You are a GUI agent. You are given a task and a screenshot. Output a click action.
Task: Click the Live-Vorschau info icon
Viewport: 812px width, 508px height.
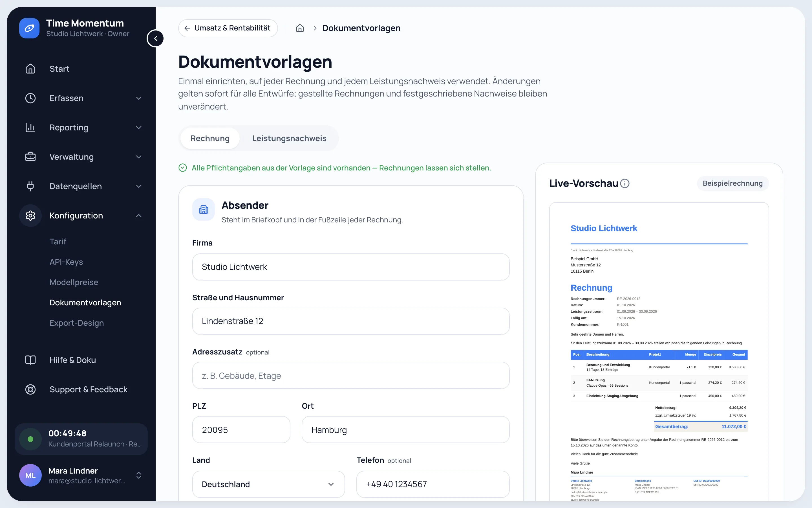625,183
